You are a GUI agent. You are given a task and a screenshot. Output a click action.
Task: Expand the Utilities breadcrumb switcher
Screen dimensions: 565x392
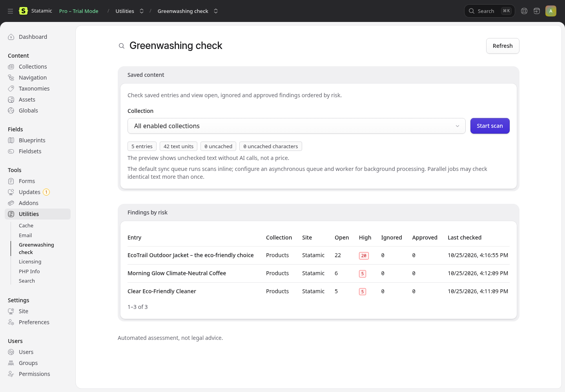142,11
